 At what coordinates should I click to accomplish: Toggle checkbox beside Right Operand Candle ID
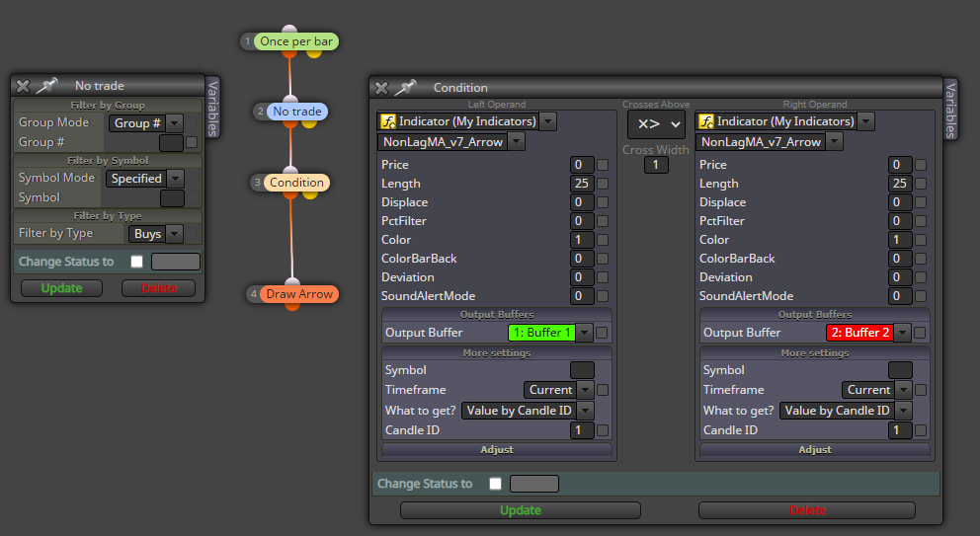point(921,430)
